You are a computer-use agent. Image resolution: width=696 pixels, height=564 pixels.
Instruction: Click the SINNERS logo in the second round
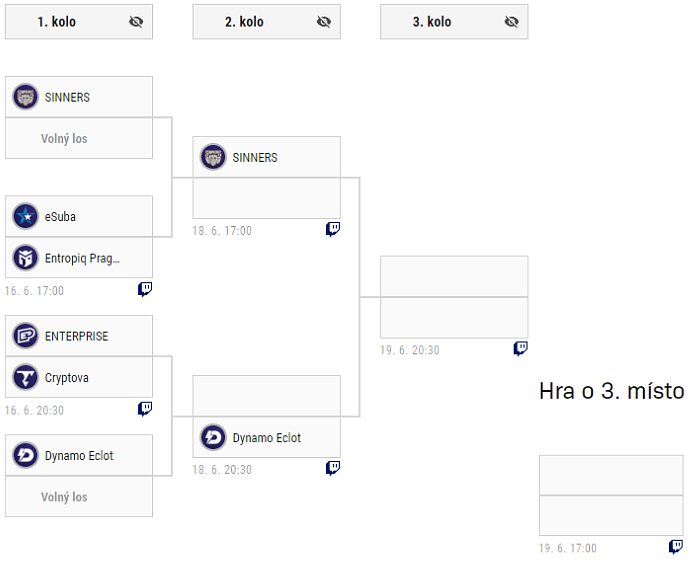point(213,157)
